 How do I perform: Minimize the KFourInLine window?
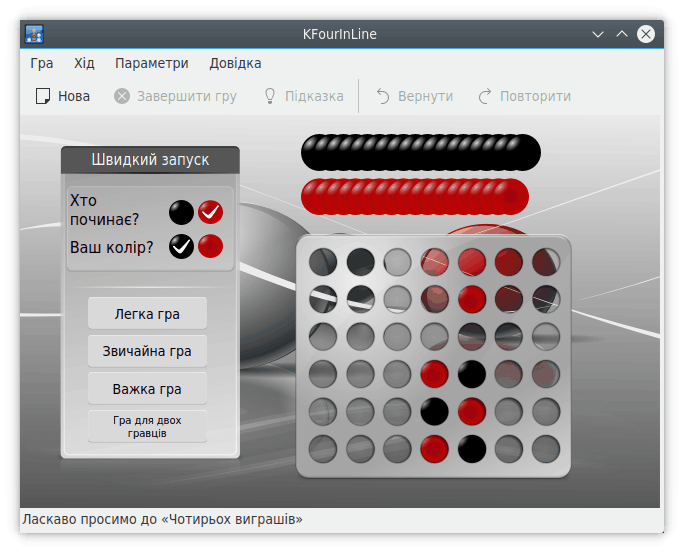coord(598,34)
